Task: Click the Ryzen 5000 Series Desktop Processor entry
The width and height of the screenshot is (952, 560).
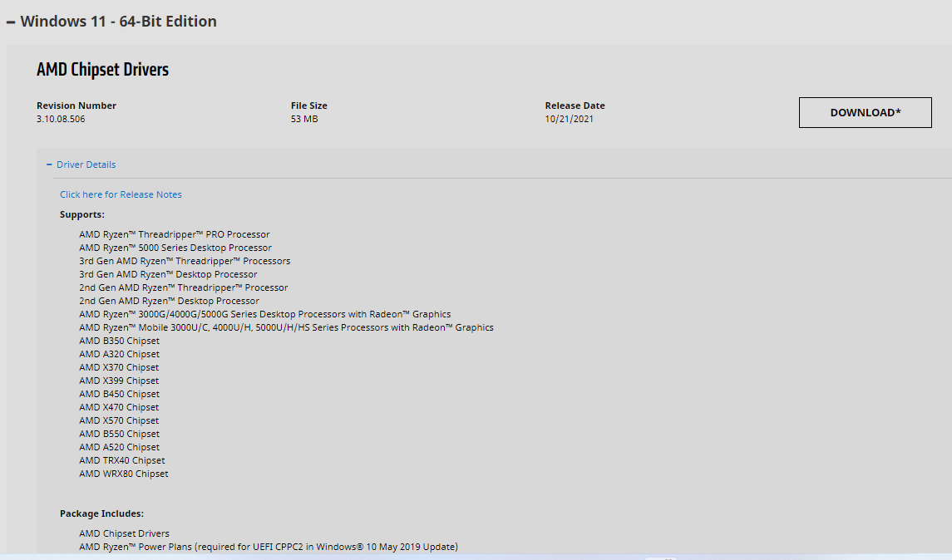Action: click(175, 248)
